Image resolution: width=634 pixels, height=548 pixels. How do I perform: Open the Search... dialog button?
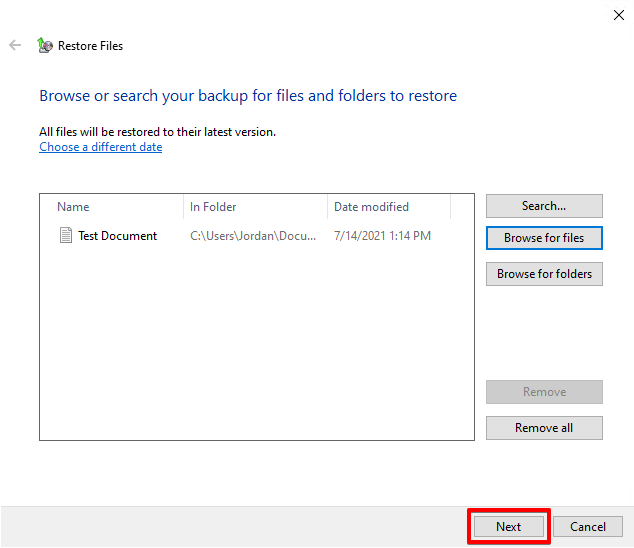544,206
